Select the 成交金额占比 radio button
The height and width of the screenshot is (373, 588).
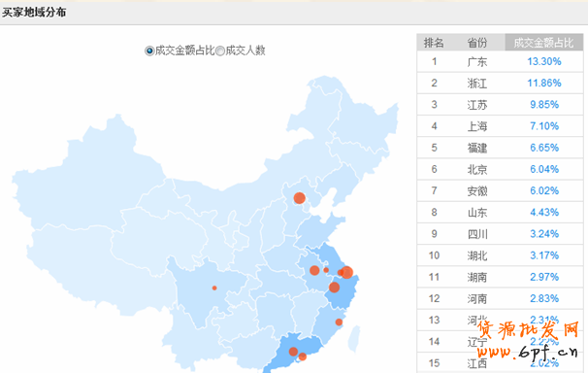click(x=149, y=51)
